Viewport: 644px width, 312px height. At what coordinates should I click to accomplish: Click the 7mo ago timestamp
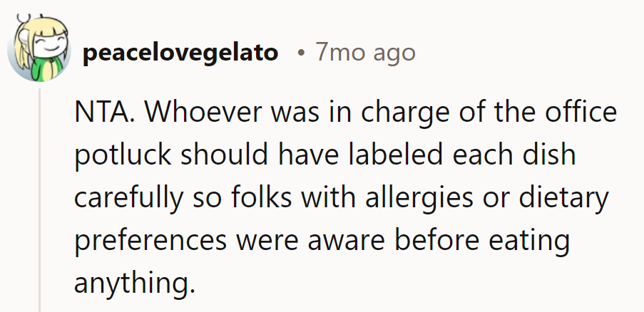pyautogui.click(x=365, y=53)
